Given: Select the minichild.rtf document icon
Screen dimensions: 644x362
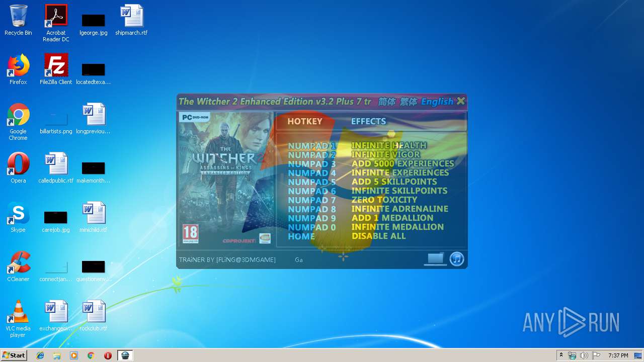Looking at the screenshot, I should (x=94, y=217).
